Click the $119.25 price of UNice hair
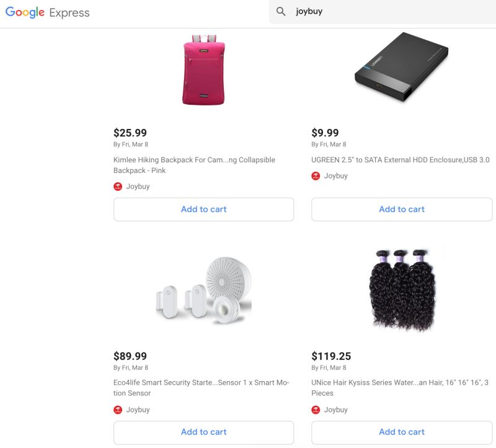The image size is (496, 448). pyautogui.click(x=331, y=356)
